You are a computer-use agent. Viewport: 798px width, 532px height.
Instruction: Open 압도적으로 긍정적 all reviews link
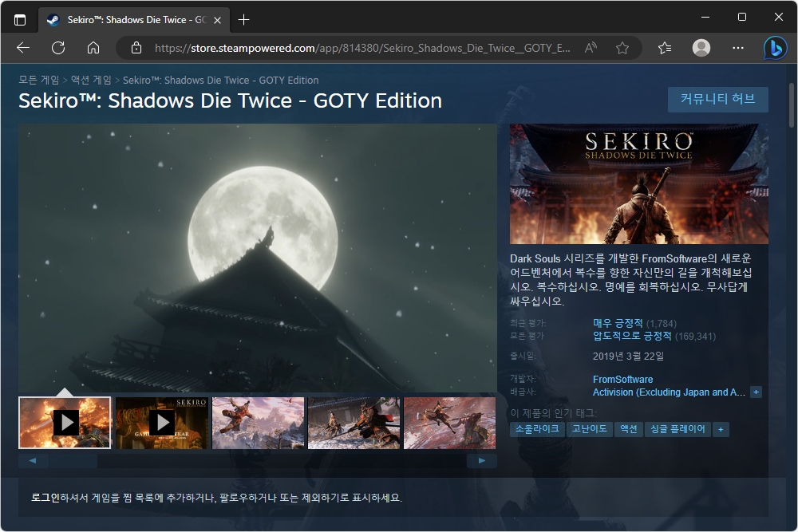click(x=632, y=336)
